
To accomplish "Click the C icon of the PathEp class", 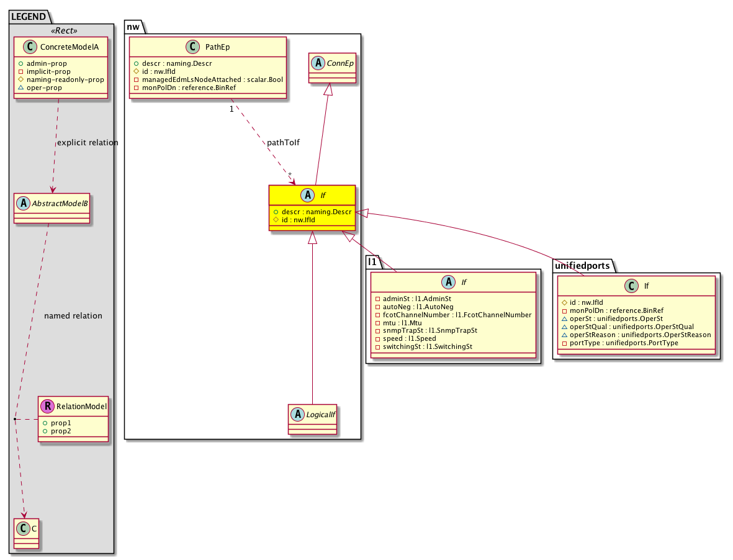I will pyautogui.click(x=194, y=47).
